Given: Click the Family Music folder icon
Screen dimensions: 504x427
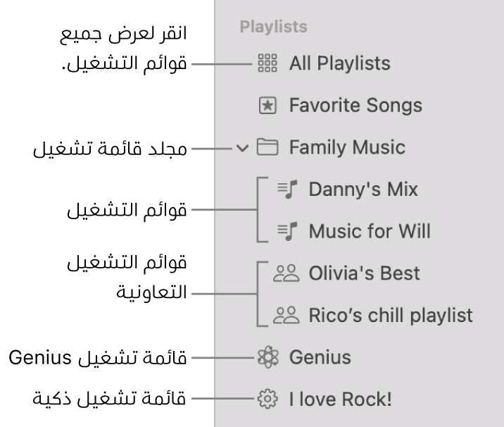Looking at the screenshot, I should 265,148.
